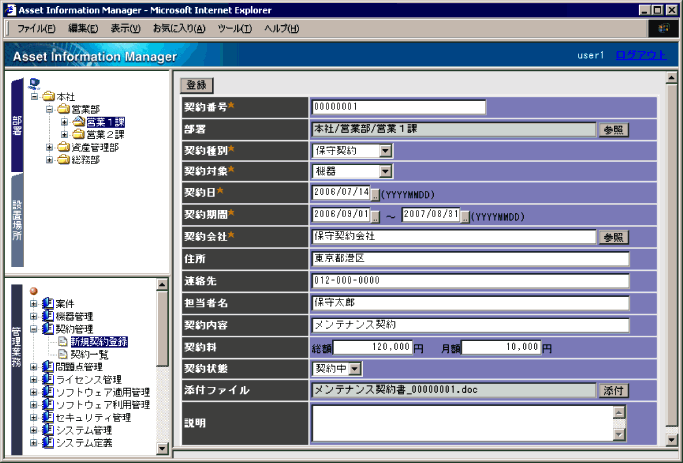Collapse the 契約管理 tree node
Screen dimensions: 683x463
point(34,328)
